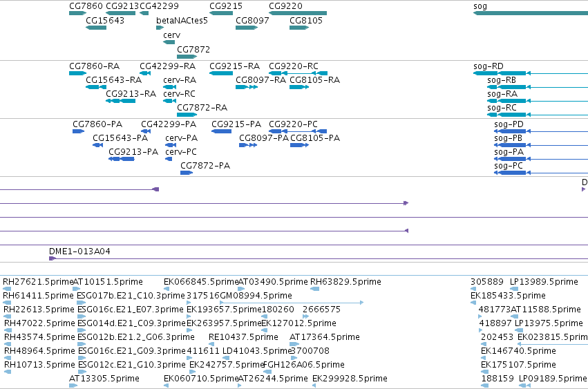The image size is (588, 389).
Task: Select protein CG7872-PA
Action: click(x=187, y=173)
